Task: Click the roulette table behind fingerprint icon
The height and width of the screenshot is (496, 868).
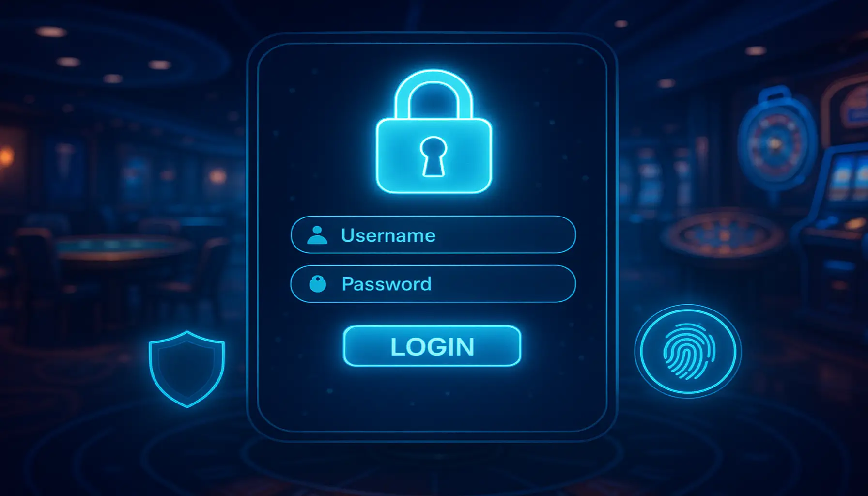Action: [724, 236]
